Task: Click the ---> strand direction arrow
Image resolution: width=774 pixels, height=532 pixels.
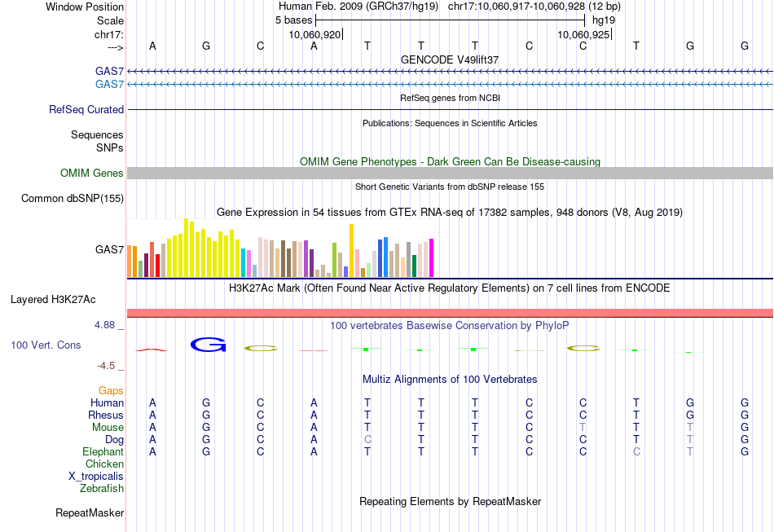Action: pos(116,47)
